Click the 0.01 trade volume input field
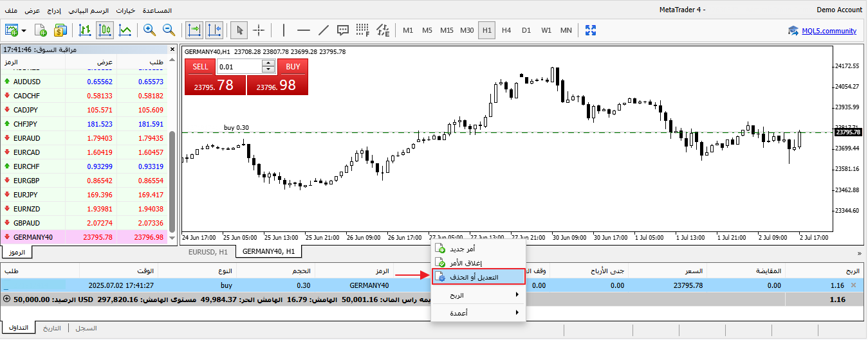Screen dimensions: 868x340 239,66
